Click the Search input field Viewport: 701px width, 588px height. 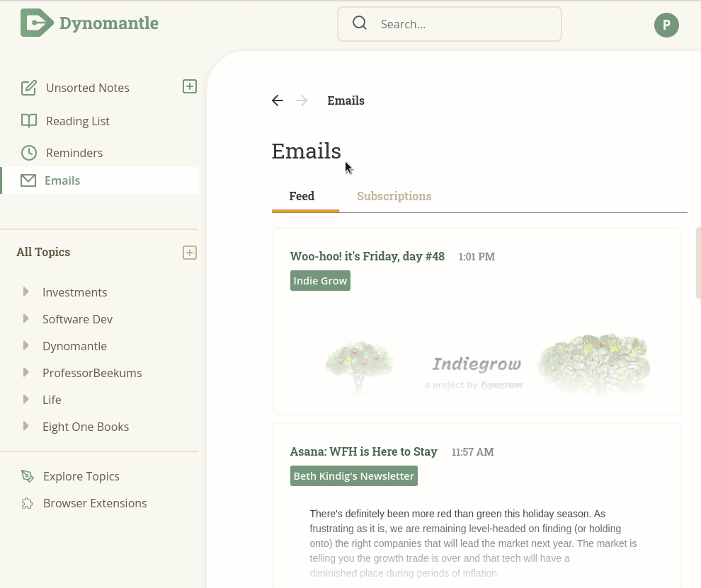(450, 24)
